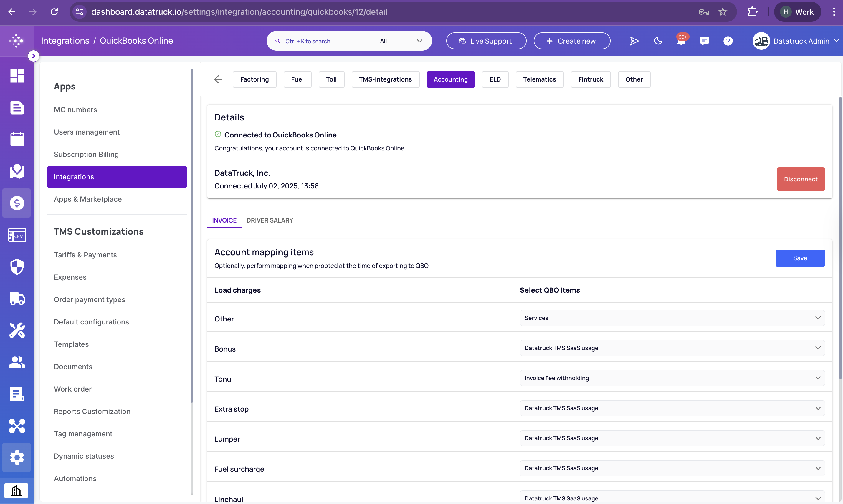Open the browser password key icon
Screen dimensions: 843x504
(x=704, y=12)
